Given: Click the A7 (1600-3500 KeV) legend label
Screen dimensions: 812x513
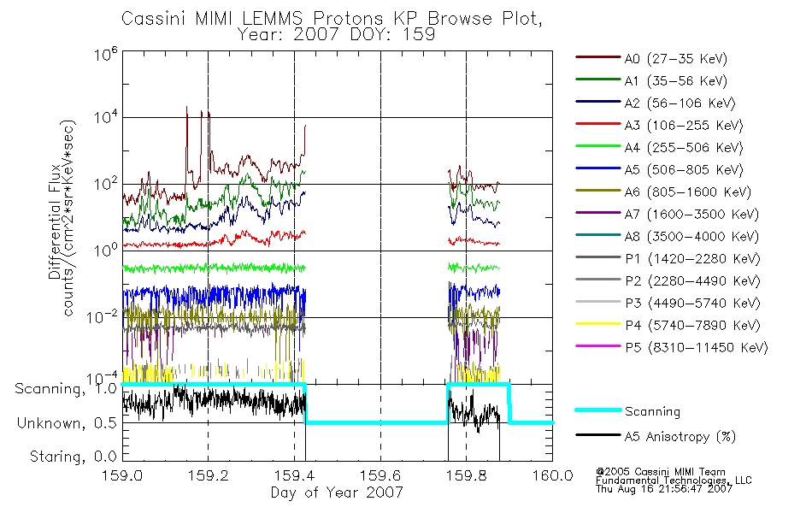Looking at the screenshot, I should point(691,215).
